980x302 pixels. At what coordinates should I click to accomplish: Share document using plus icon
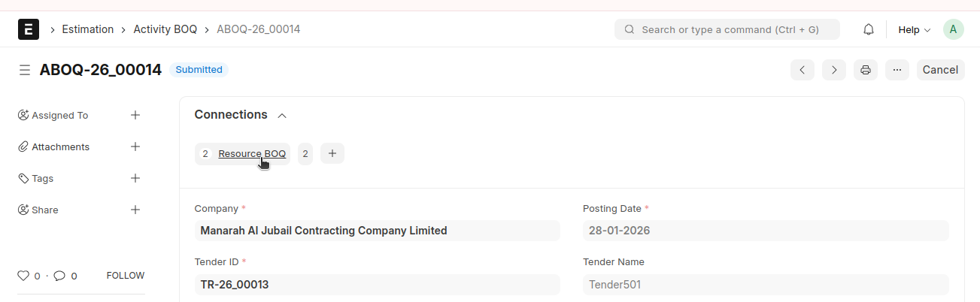(x=135, y=210)
